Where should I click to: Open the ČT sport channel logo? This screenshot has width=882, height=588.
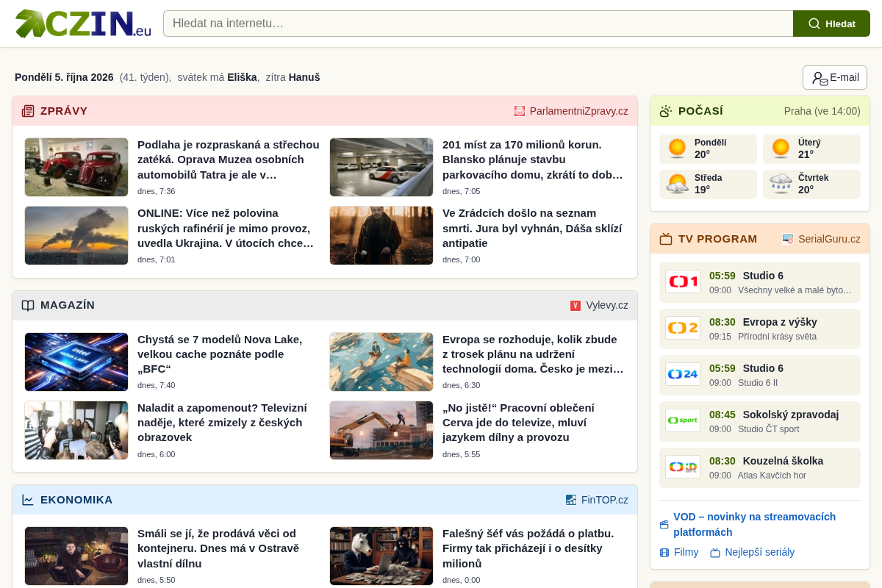coord(683,420)
